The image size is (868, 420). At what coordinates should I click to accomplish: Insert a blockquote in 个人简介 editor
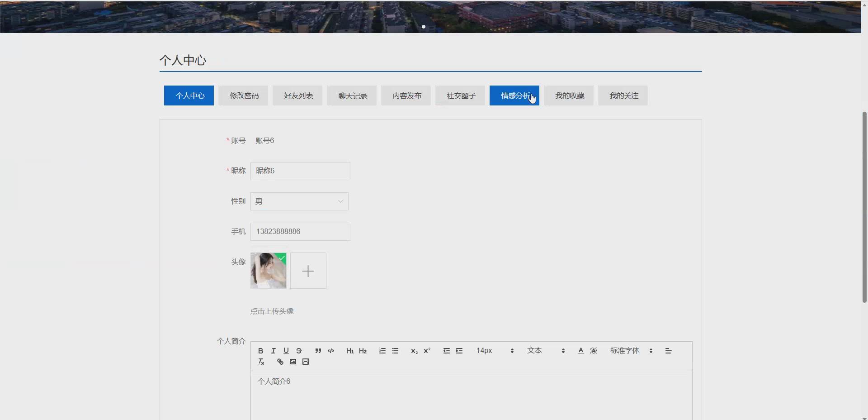(318, 351)
